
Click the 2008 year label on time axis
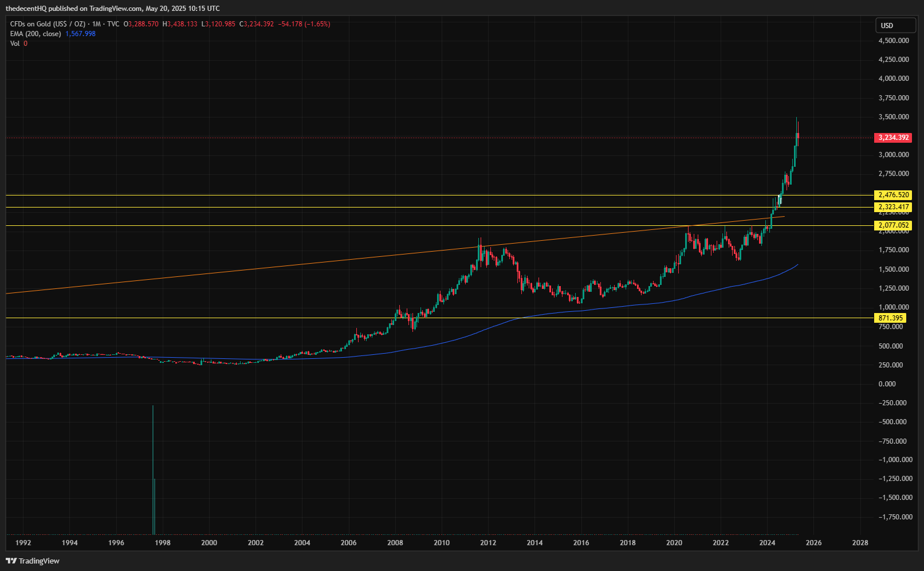click(395, 543)
